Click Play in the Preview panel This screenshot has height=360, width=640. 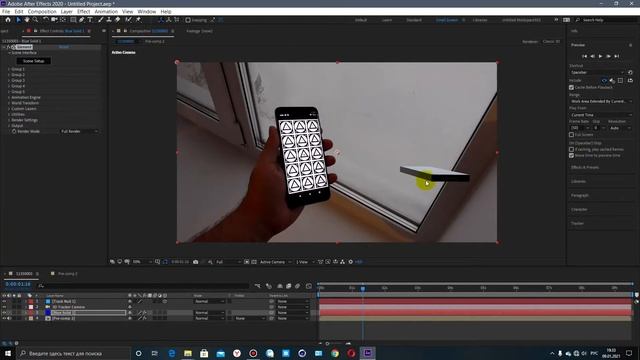tap(600, 56)
